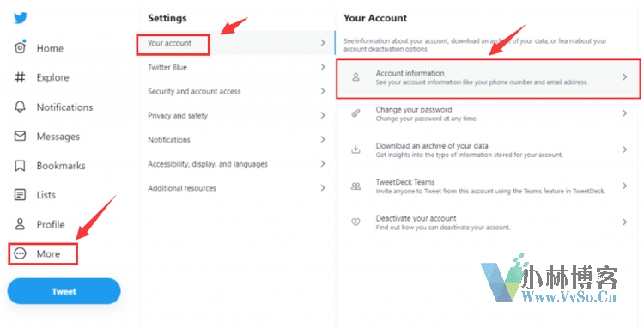Image resolution: width=644 pixels, height=329 pixels.
Task: Expand the Account information row chevron
Action: point(624,76)
